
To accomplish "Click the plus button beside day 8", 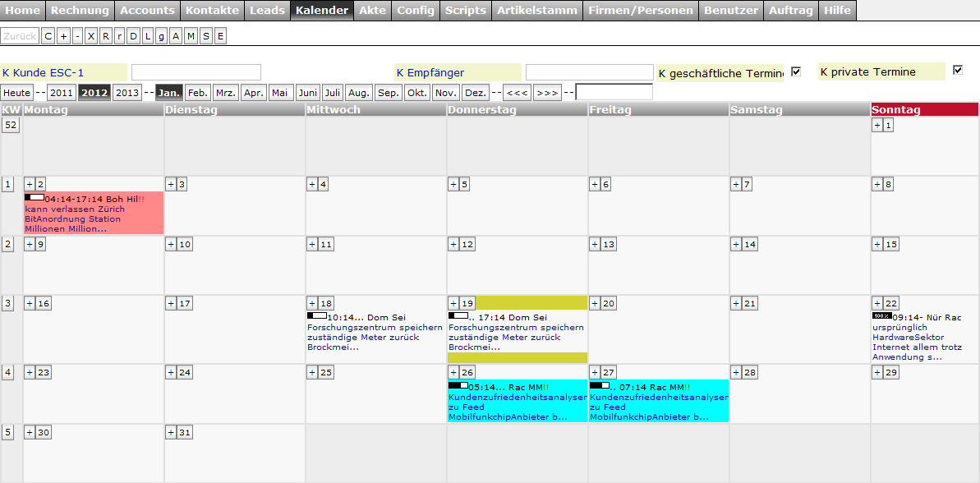I will click(876, 184).
